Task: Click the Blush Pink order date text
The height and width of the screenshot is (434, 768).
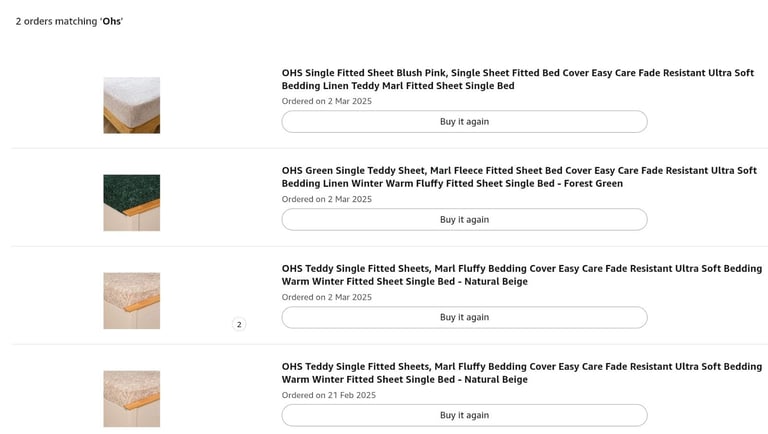Action: (327, 101)
